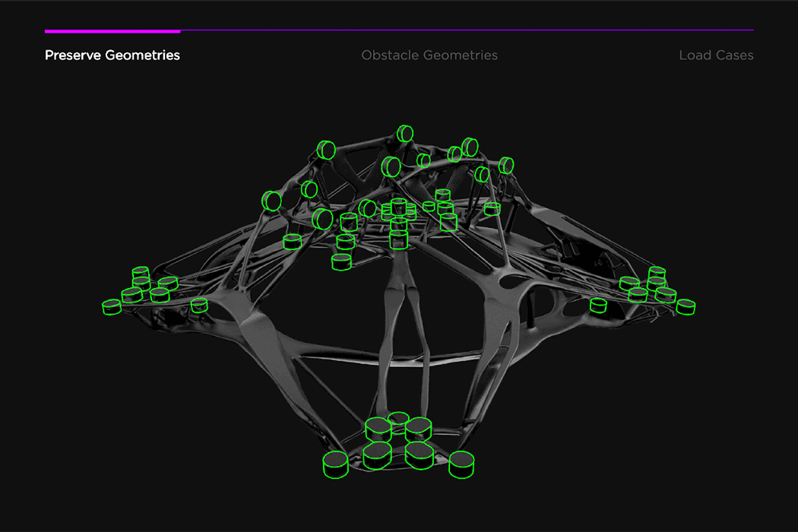
Task: Select the large tilted cylinder on upper-left arch
Action: 271,201
